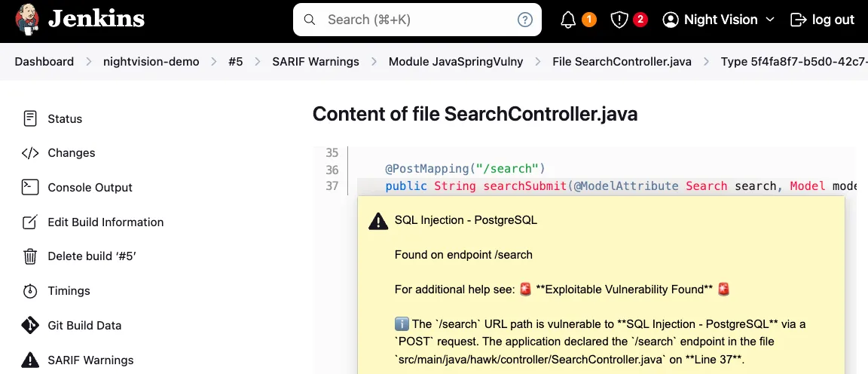Click 'Exploitable Vulnerability Found' text

624,290
